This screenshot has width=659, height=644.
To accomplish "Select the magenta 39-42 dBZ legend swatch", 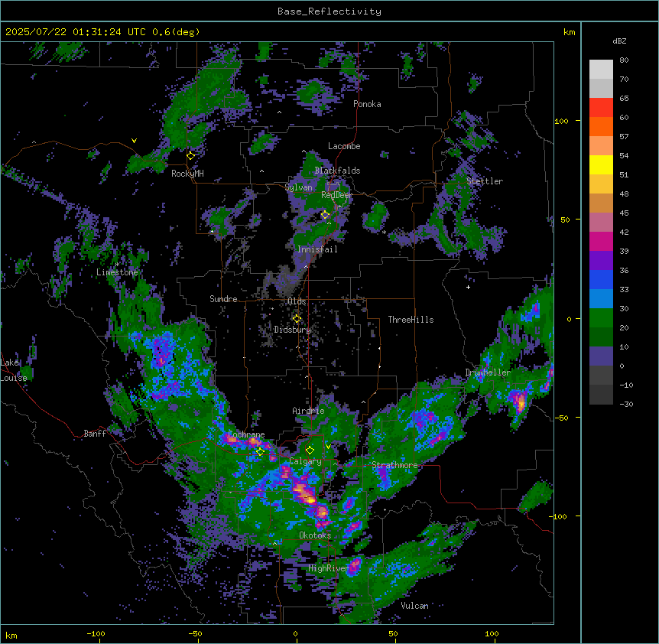I will point(601,241).
